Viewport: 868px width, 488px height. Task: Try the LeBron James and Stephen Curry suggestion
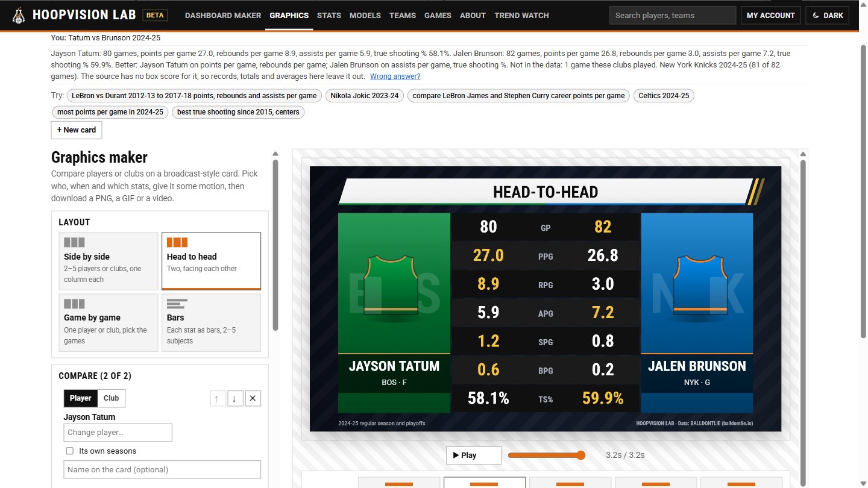(x=518, y=95)
